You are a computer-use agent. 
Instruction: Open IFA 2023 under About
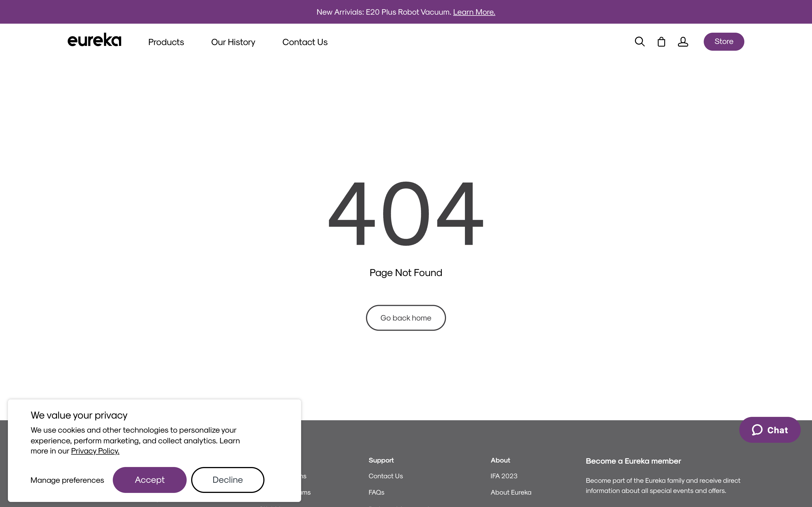click(504, 475)
